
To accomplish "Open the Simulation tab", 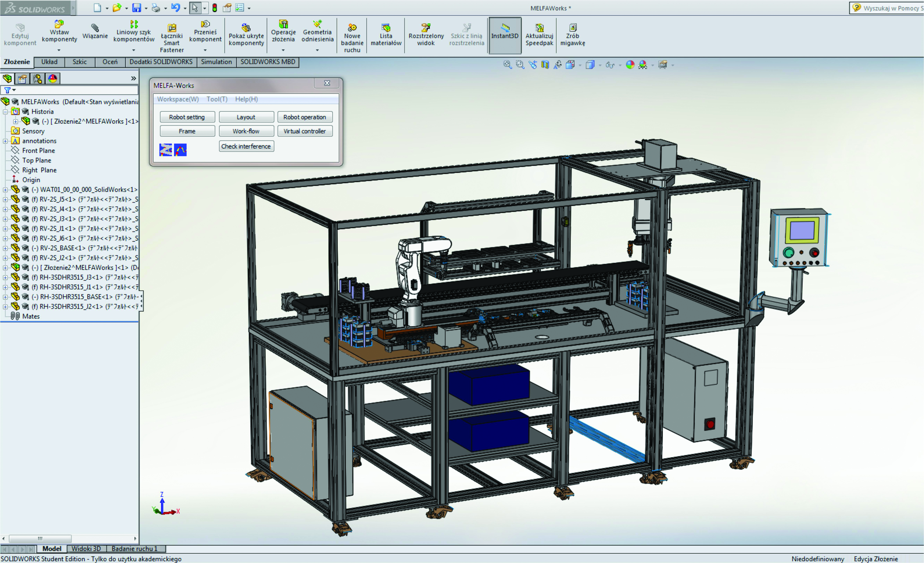I will click(216, 62).
